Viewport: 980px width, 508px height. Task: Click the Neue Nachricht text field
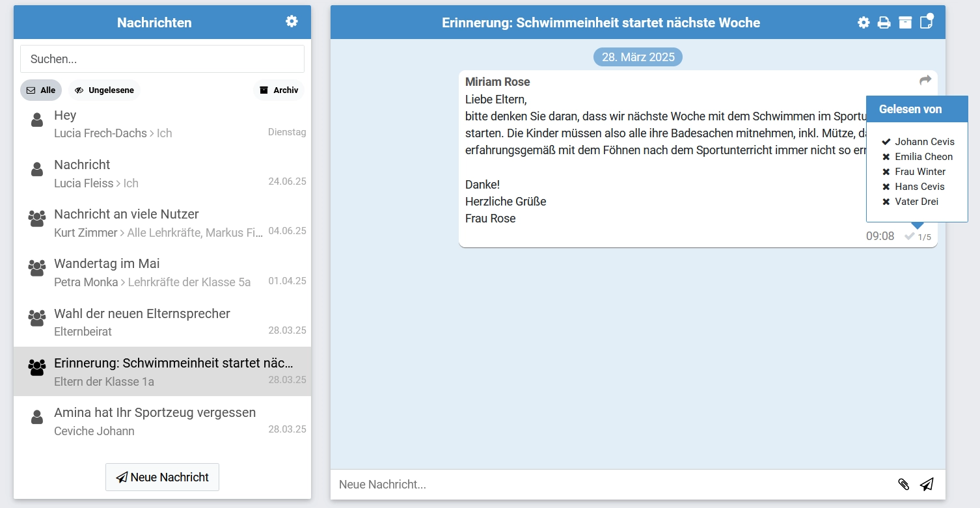click(x=586, y=484)
